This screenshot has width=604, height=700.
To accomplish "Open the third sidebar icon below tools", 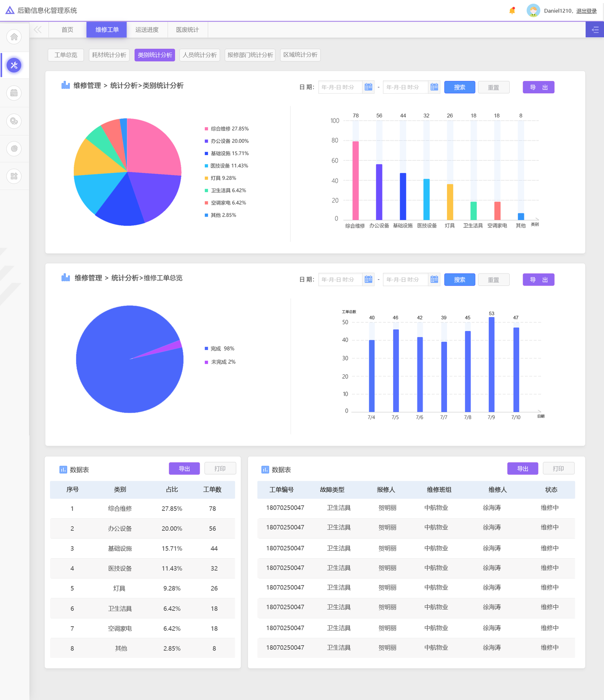I will tap(14, 93).
